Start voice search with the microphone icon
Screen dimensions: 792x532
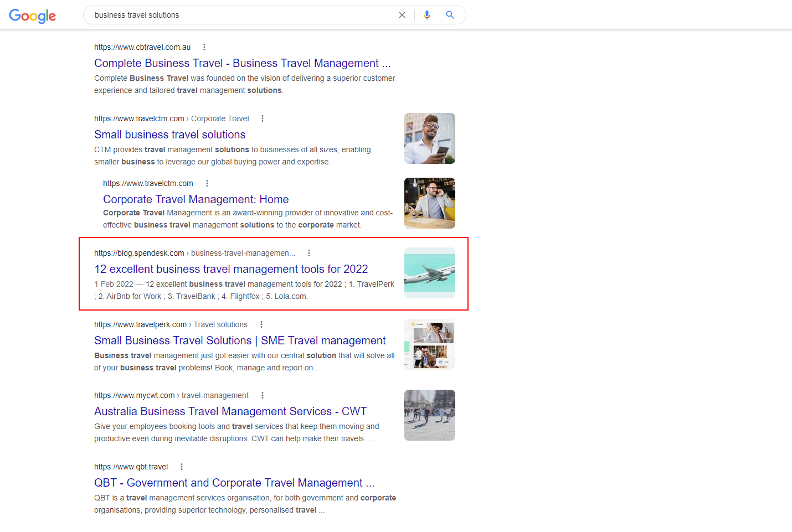[427, 15]
